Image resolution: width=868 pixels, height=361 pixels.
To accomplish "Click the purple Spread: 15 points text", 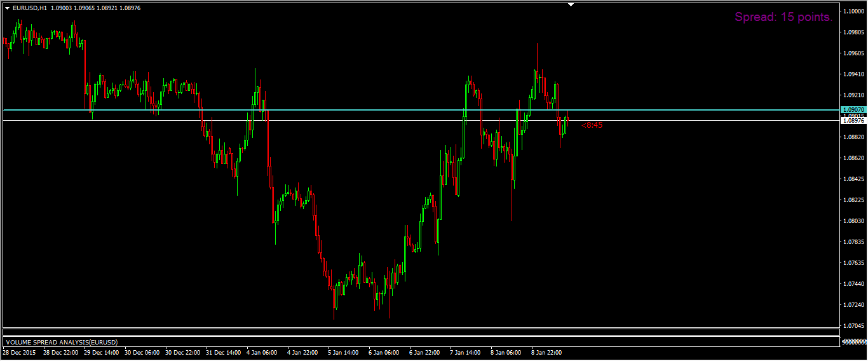I will 783,18.
